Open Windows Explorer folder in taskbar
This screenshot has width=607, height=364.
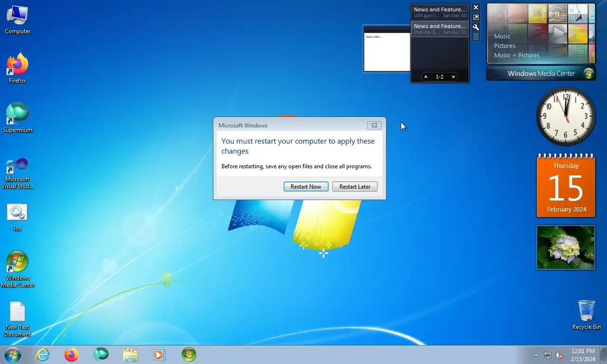tap(130, 355)
